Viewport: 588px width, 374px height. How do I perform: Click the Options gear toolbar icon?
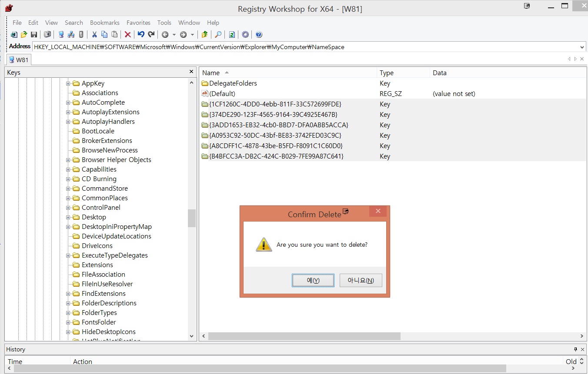pyautogui.click(x=245, y=35)
